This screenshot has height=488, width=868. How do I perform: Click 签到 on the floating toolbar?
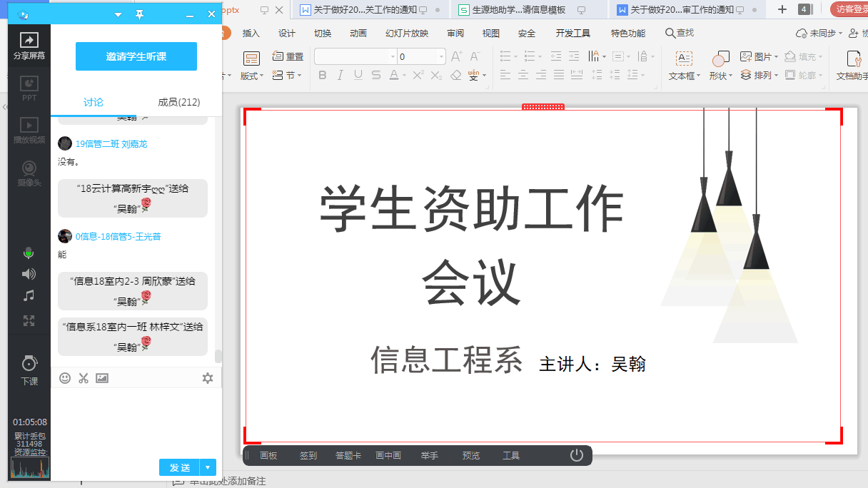coord(308,456)
